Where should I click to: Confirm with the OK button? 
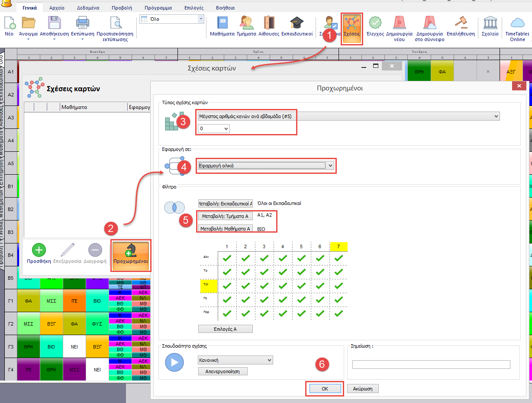[x=325, y=389]
